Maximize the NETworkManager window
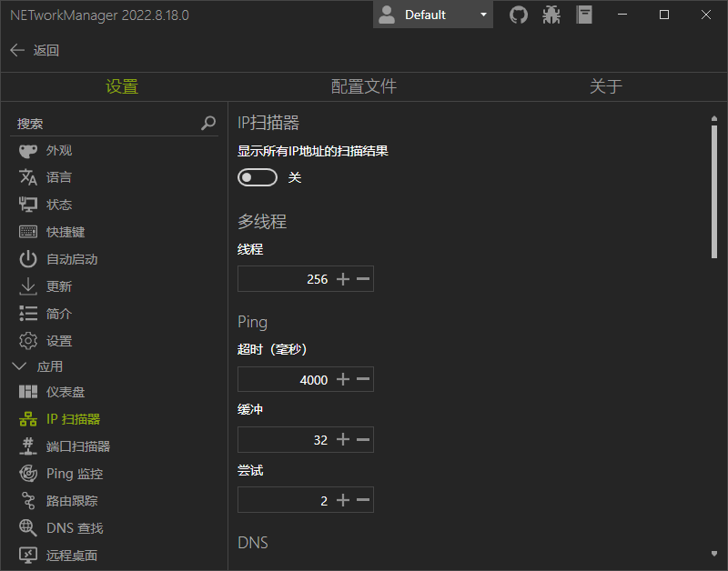Screen dimensions: 728x571 pyautogui.click(x=664, y=15)
